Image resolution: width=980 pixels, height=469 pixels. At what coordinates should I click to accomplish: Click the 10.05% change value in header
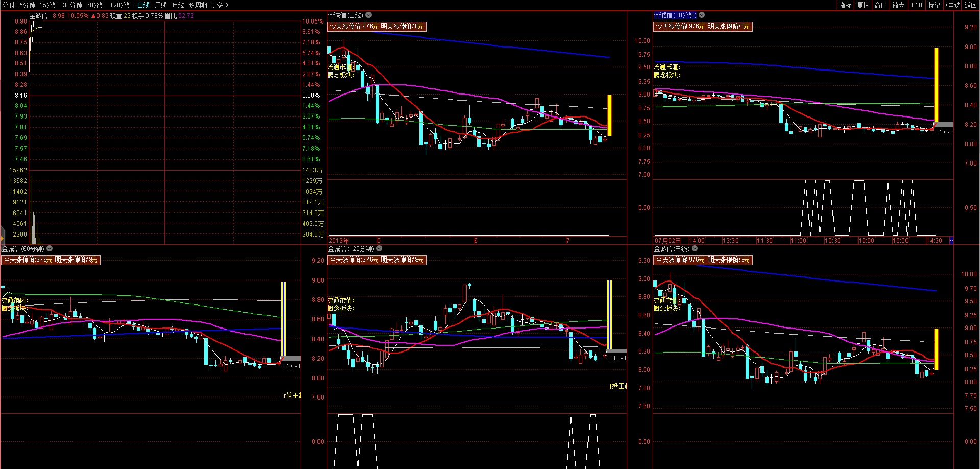pyautogui.click(x=78, y=16)
